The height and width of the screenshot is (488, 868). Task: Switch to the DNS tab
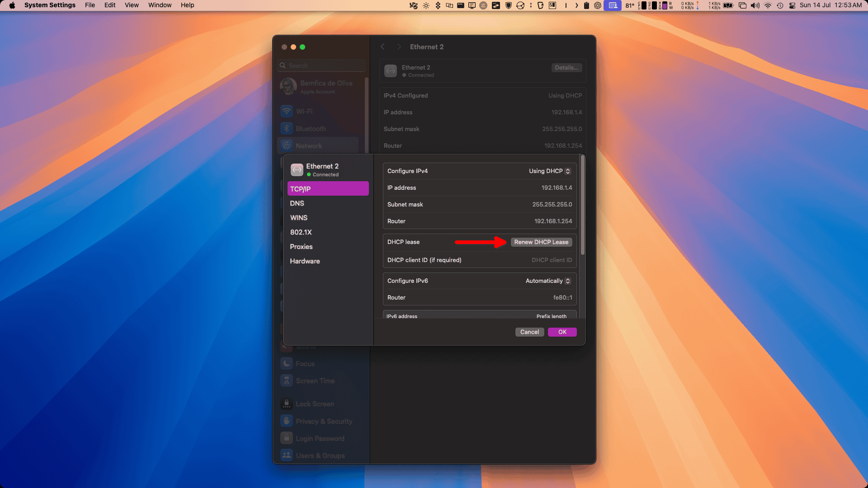297,203
